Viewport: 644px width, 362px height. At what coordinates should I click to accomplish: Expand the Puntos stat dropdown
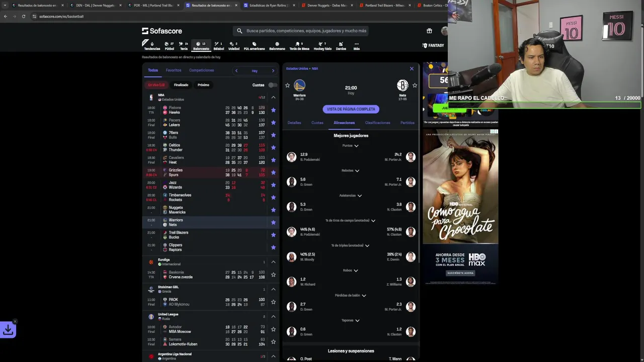[x=350, y=146]
